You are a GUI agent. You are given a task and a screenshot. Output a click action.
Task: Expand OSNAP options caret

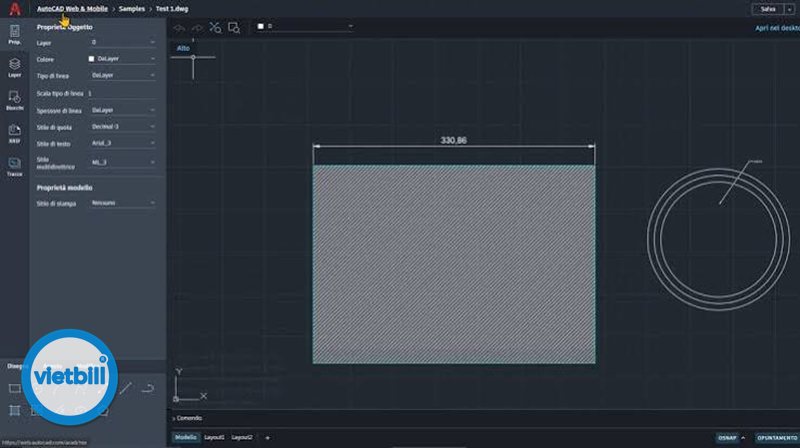click(743, 438)
